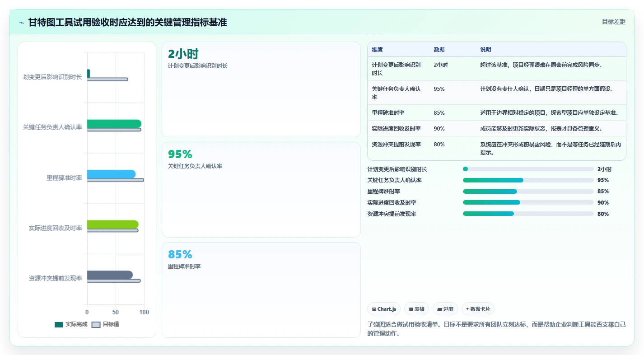644x355 pixels.
Task: Select the 数据卡片 chip text
Action: (x=480, y=309)
